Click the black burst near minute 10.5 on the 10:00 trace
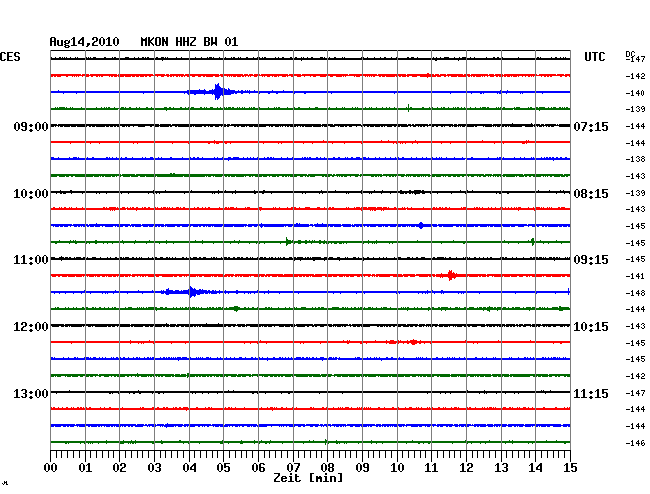This screenshot has height=494, width=650. tap(415, 192)
